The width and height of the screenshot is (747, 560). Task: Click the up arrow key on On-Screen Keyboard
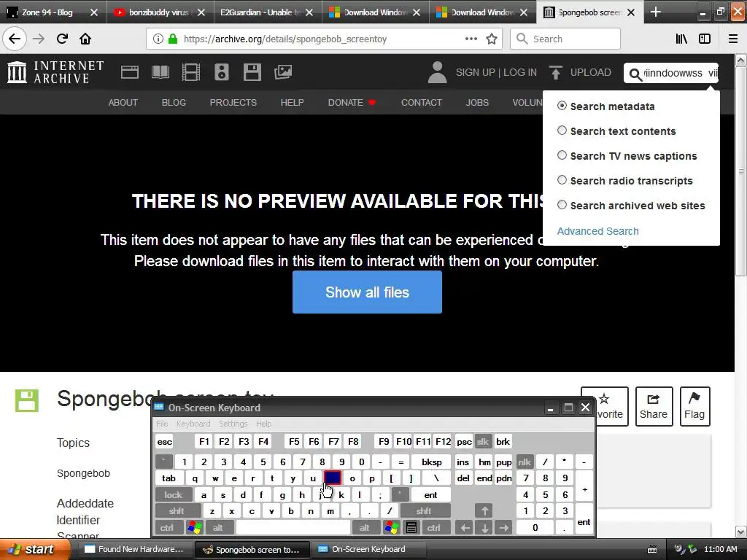click(484, 511)
